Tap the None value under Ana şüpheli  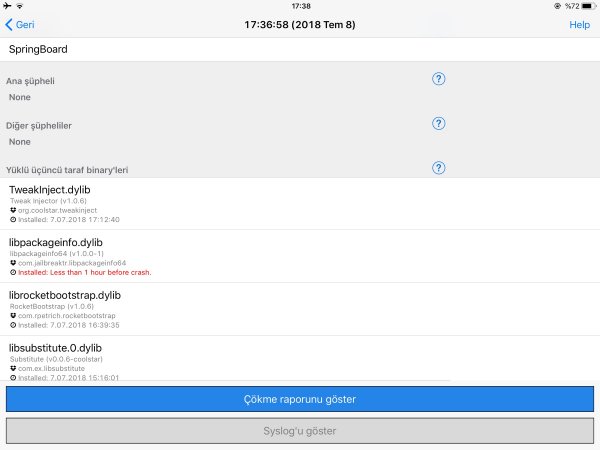click(x=20, y=97)
